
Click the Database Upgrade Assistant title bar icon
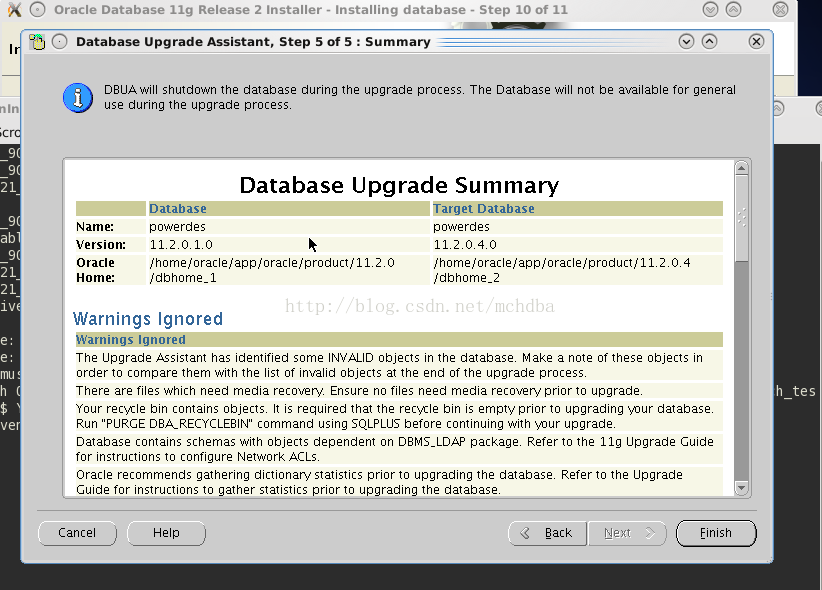pos(38,42)
